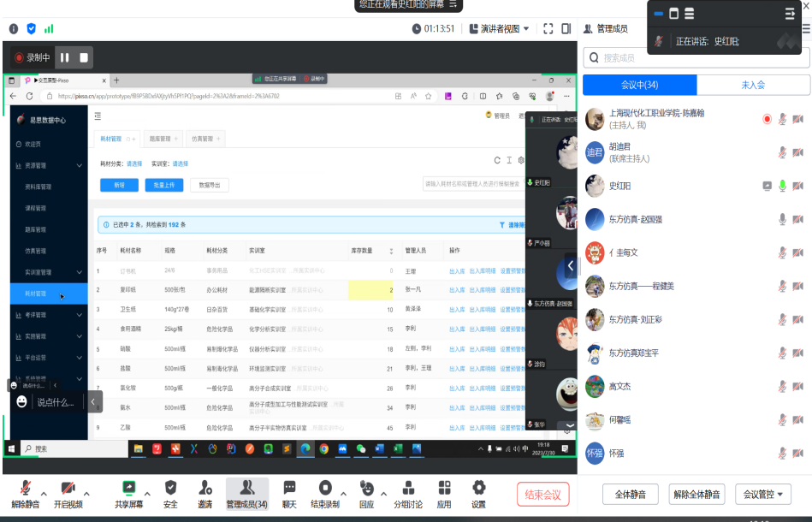
Task: Open the 应用 apps icon
Action: pos(444,488)
